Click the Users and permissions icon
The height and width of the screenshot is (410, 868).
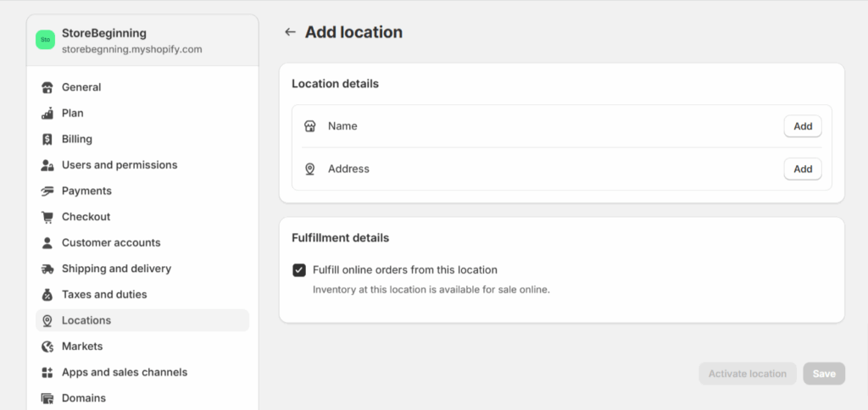pos(47,165)
